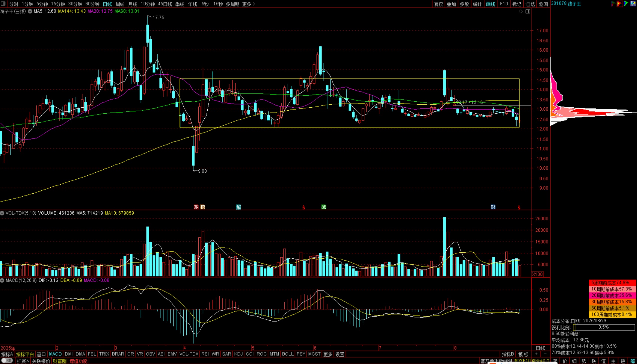This screenshot has width=637, height=364.
Task: Select the KDJ indicator tab
Action: tap(239, 354)
